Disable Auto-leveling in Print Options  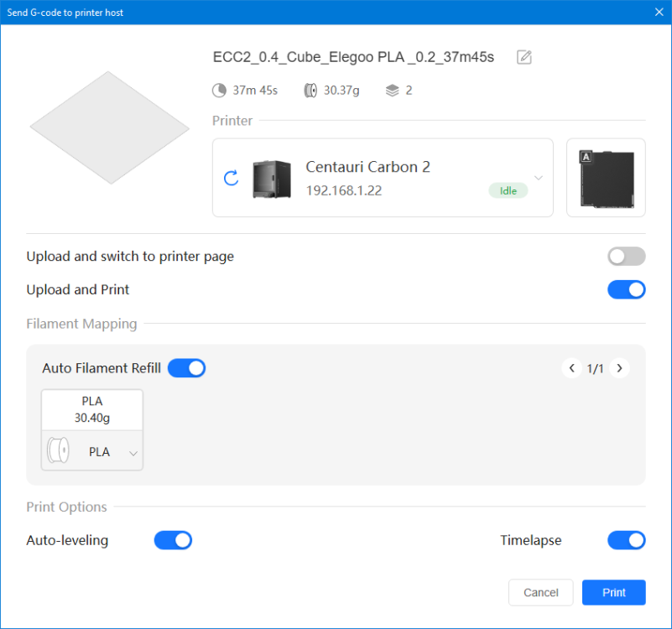pyautogui.click(x=173, y=540)
